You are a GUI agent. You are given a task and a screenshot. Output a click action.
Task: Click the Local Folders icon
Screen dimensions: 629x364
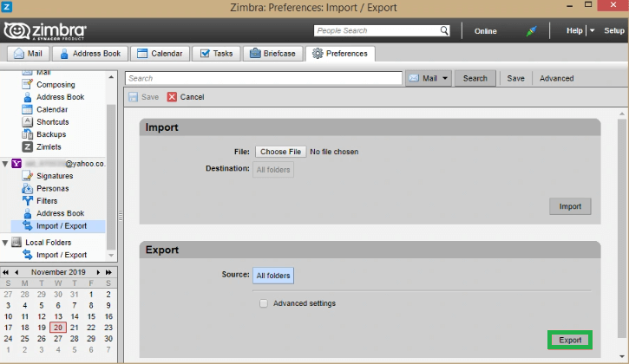pyautogui.click(x=16, y=242)
